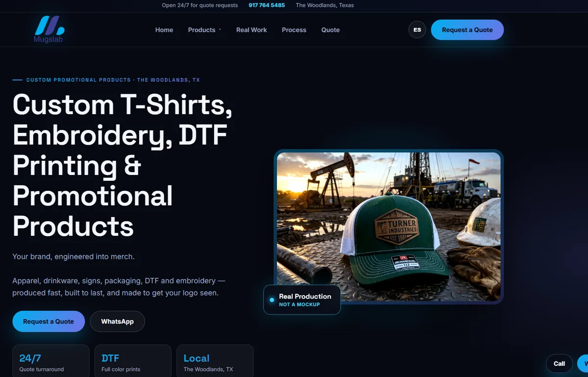This screenshot has width=588, height=377.
Task: Click 'Your brand, engineered into merch.' text
Action: (73, 256)
